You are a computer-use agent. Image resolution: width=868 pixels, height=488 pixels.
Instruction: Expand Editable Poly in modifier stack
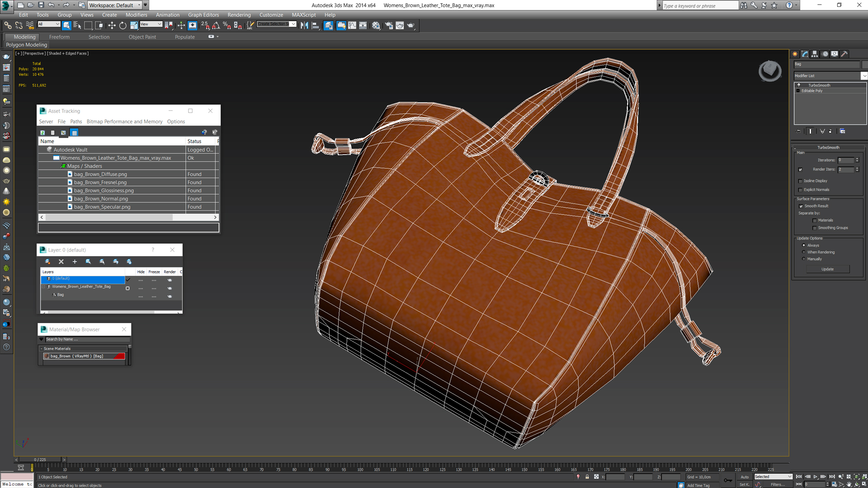pos(798,91)
